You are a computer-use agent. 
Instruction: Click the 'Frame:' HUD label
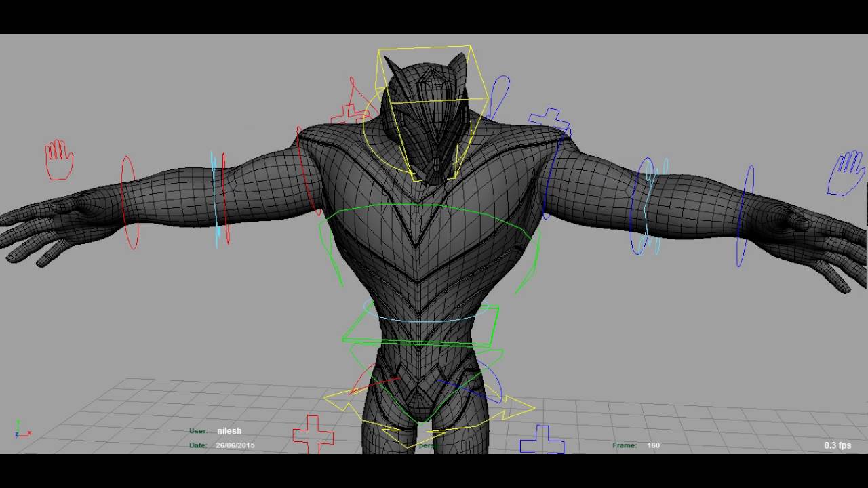click(624, 445)
